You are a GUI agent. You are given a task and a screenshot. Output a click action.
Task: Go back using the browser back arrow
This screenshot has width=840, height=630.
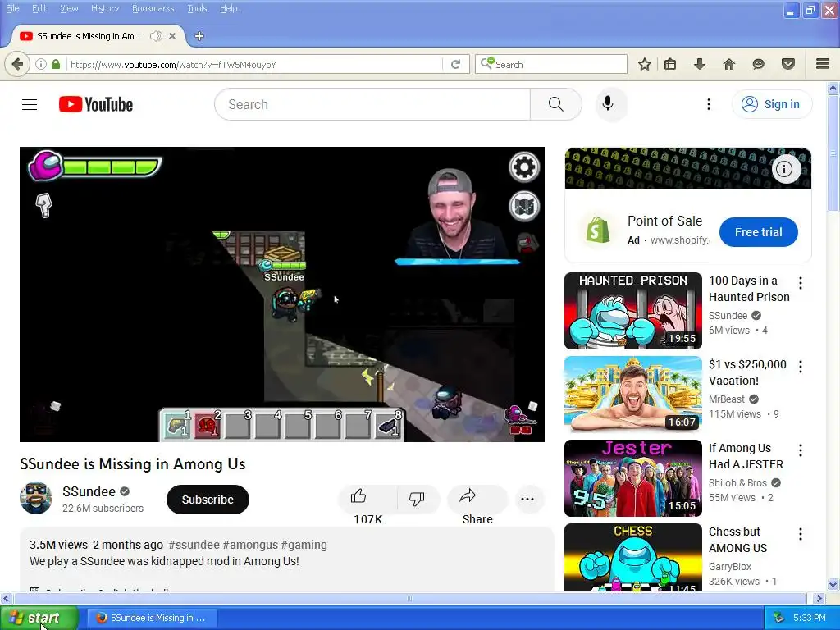(x=17, y=64)
